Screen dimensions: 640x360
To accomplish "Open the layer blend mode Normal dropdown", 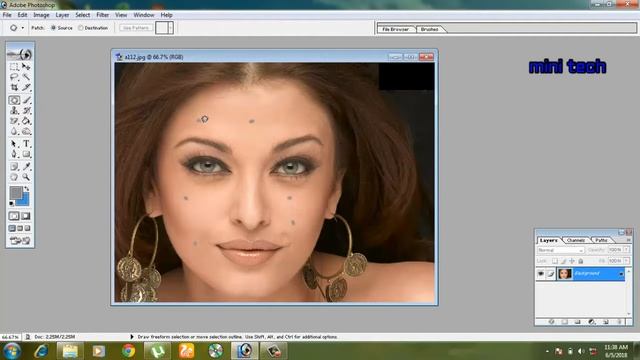I will [x=561, y=250].
